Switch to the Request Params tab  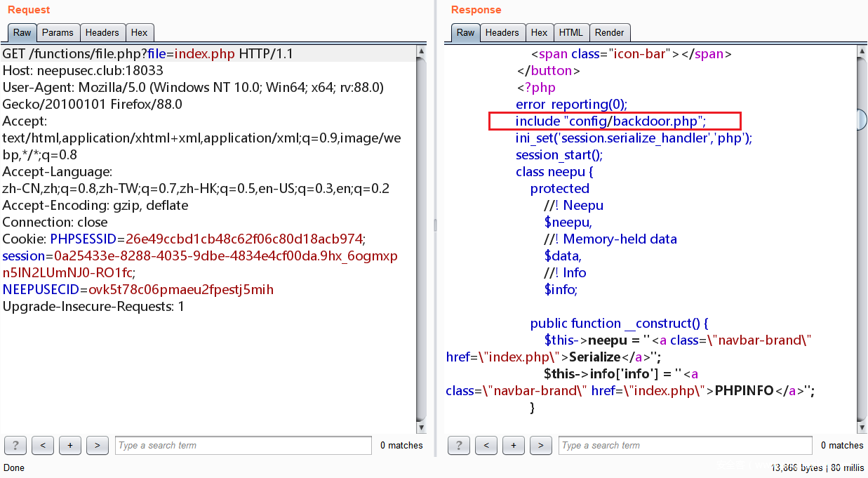pos(58,32)
